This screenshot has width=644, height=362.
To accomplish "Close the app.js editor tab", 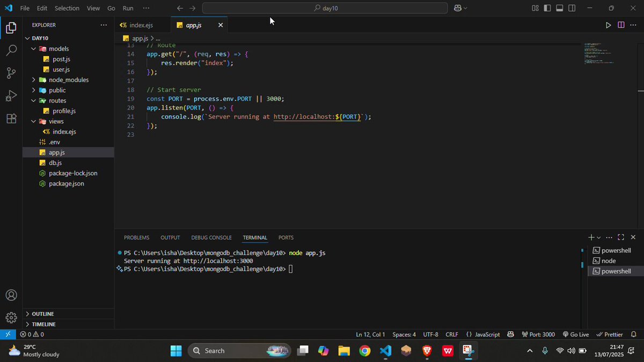I will (221, 25).
